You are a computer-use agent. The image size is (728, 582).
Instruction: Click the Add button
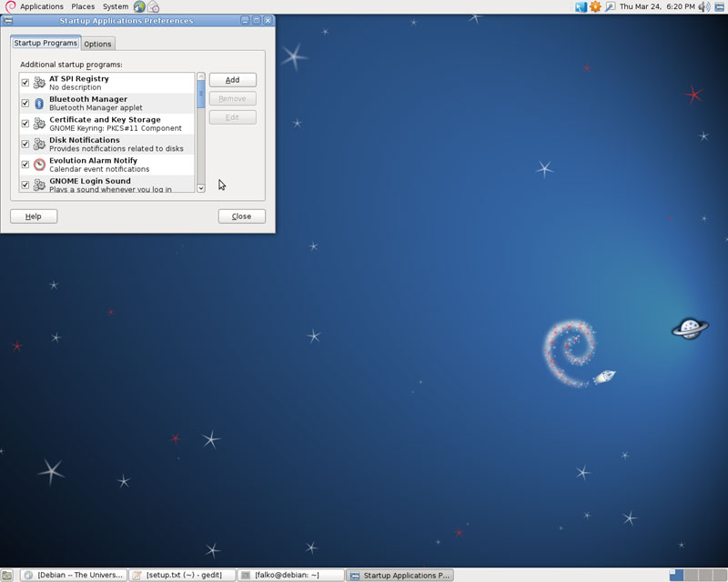point(233,80)
